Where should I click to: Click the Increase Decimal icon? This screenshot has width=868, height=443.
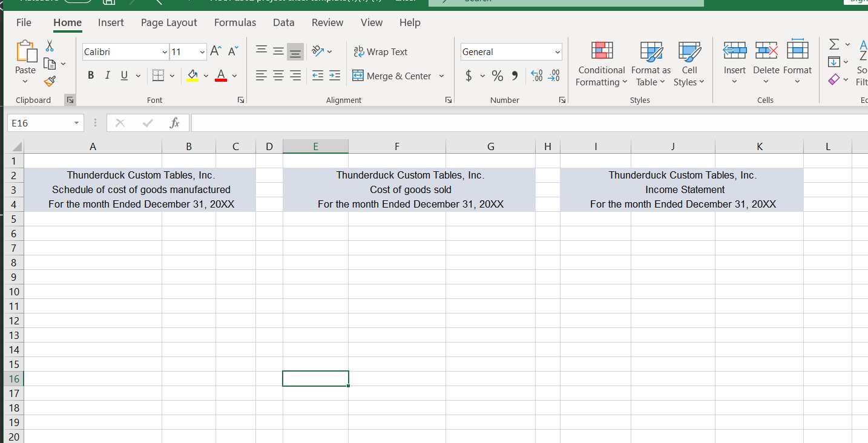536,76
